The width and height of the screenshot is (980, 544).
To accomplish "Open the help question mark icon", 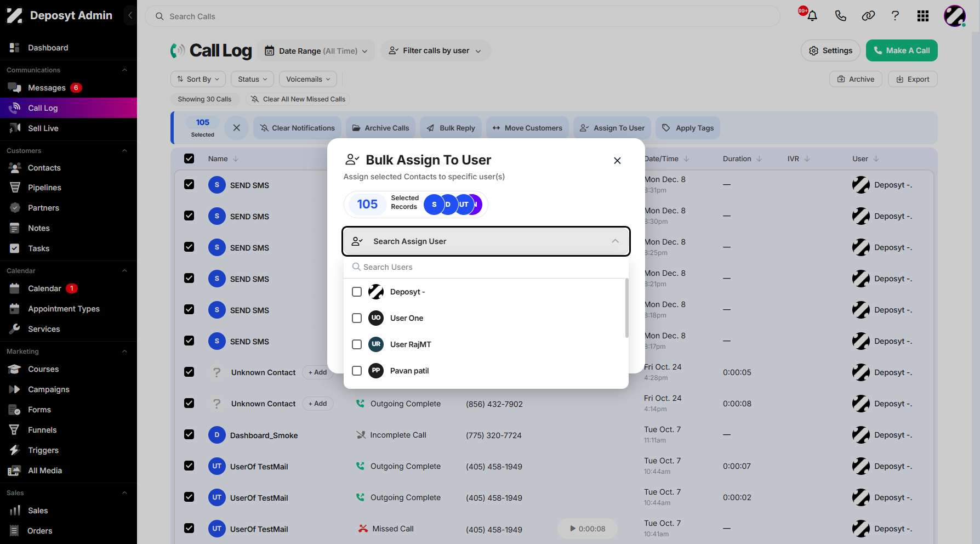I will click(x=895, y=16).
